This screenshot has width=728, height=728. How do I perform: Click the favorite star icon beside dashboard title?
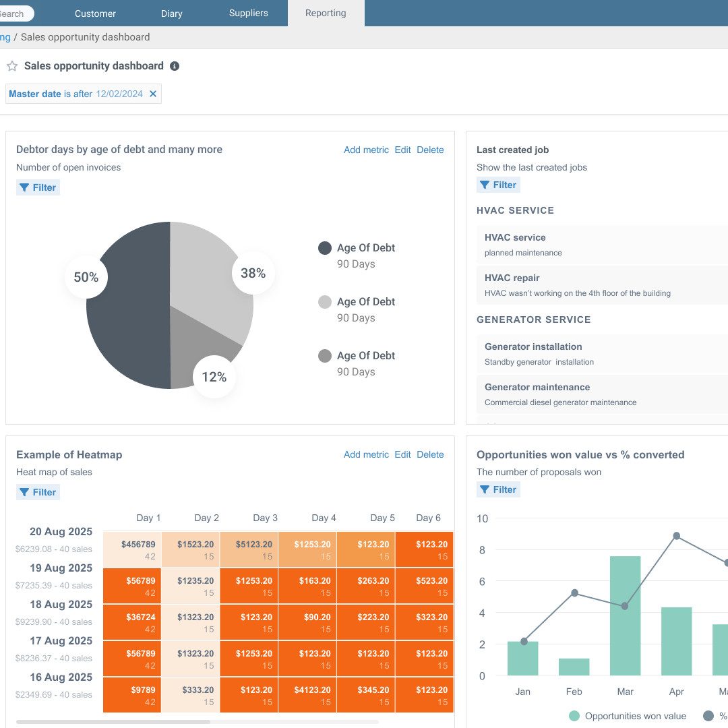click(12, 66)
